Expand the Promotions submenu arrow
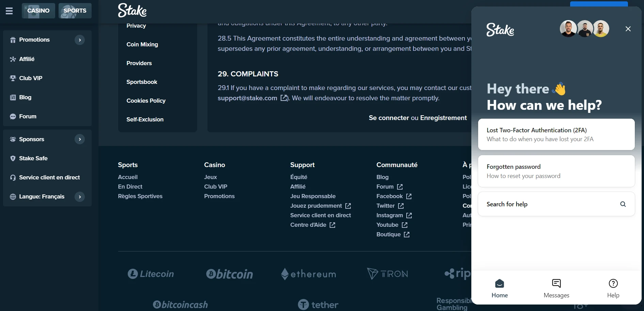 [x=80, y=40]
